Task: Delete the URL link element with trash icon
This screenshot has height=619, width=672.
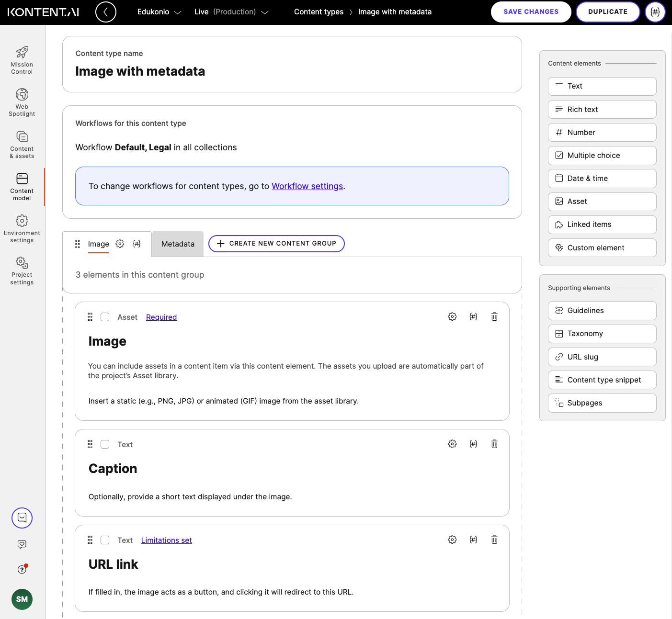Action: 494,540
